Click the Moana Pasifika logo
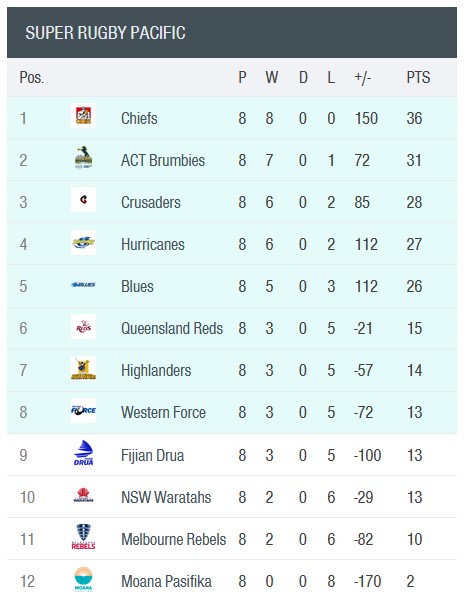467x607 pixels. [83, 579]
